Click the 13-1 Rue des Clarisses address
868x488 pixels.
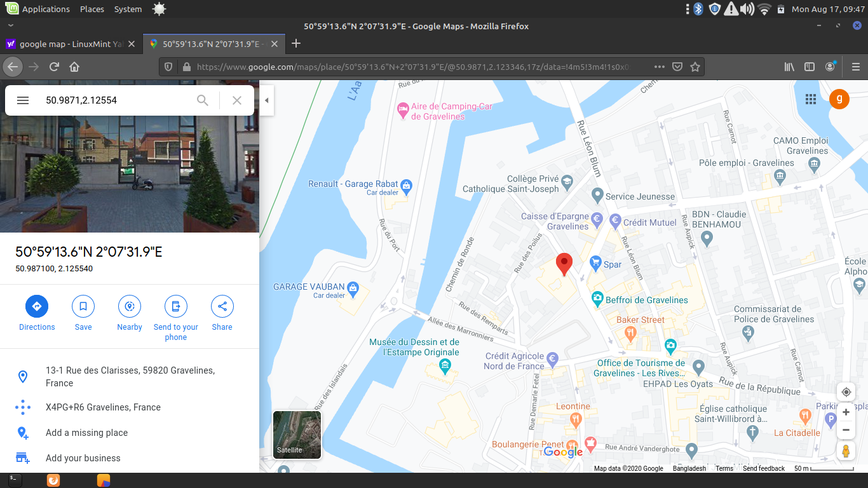coord(130,377)
